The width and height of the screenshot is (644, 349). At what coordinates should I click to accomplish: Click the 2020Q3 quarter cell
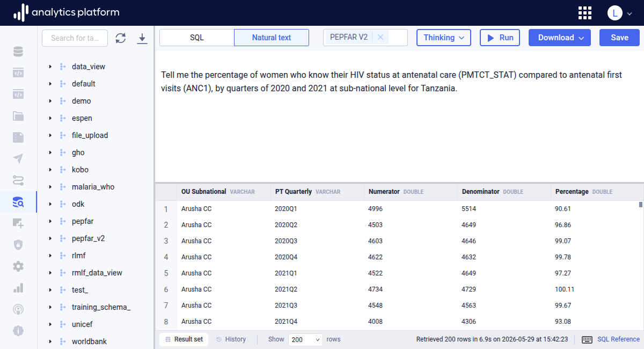click(x=317, y=241)
